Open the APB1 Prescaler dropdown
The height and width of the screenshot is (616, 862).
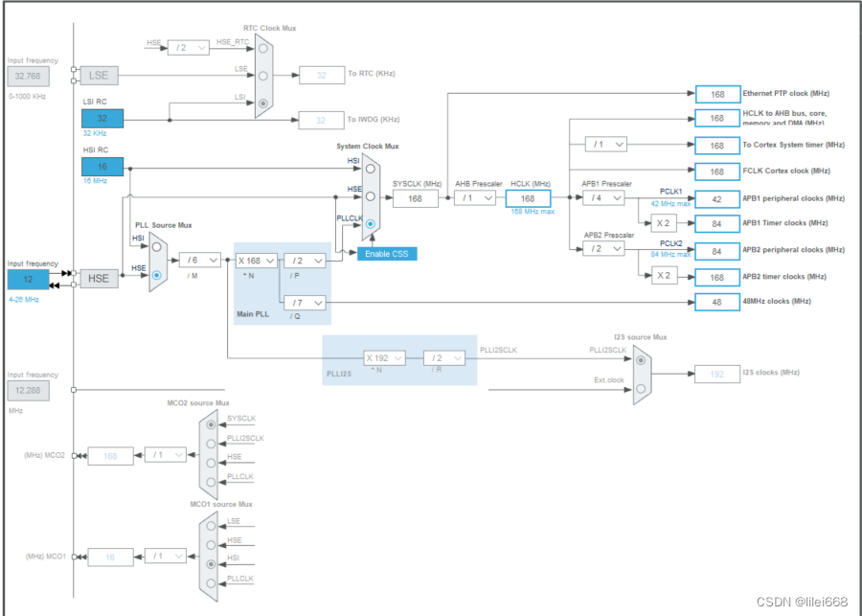pos(603,198)
